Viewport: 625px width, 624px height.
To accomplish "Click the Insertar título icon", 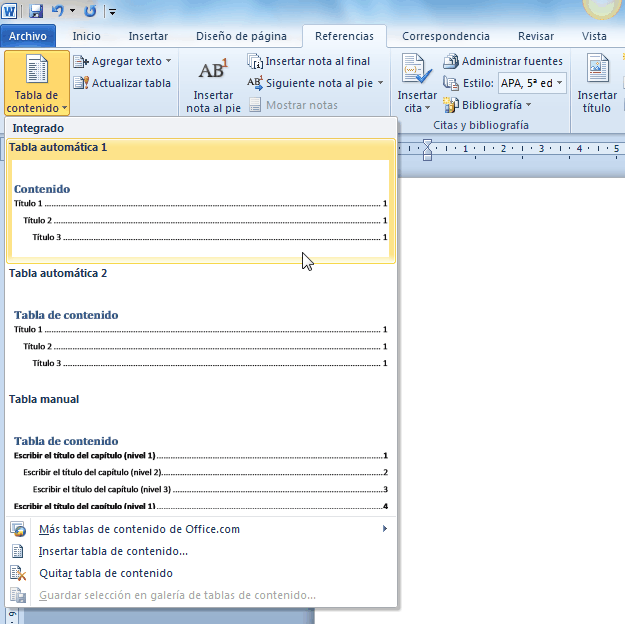I will (x=597, y=69).
